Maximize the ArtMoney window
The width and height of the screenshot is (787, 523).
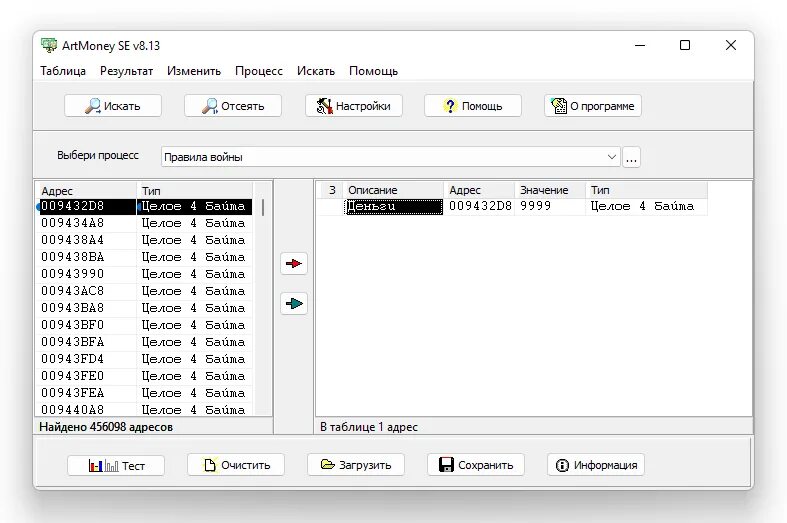[x=685, y=45]
